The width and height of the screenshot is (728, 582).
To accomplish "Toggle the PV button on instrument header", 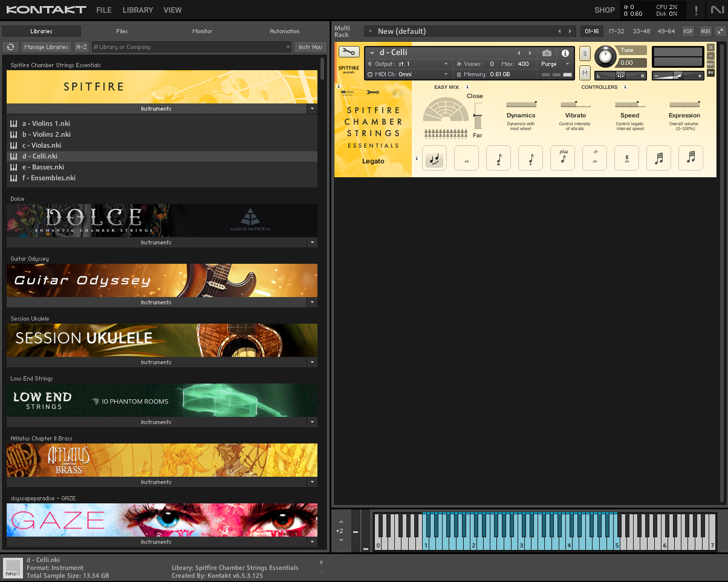I will pos(711,71).
